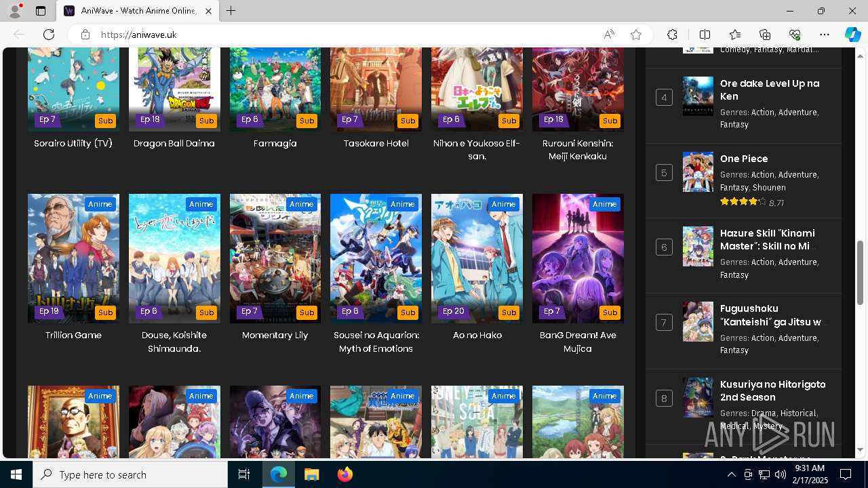Screen dimensions: 868x488
Task: Open Douse, Koishite Shimaunda poster
Action: coord(174,258)
